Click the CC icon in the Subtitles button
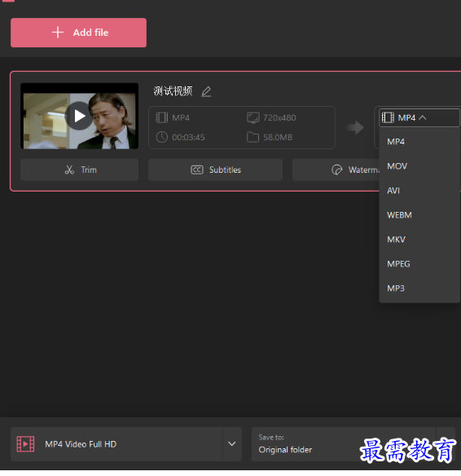The width and height of the screenshot is (461, 476). point(197,170)
